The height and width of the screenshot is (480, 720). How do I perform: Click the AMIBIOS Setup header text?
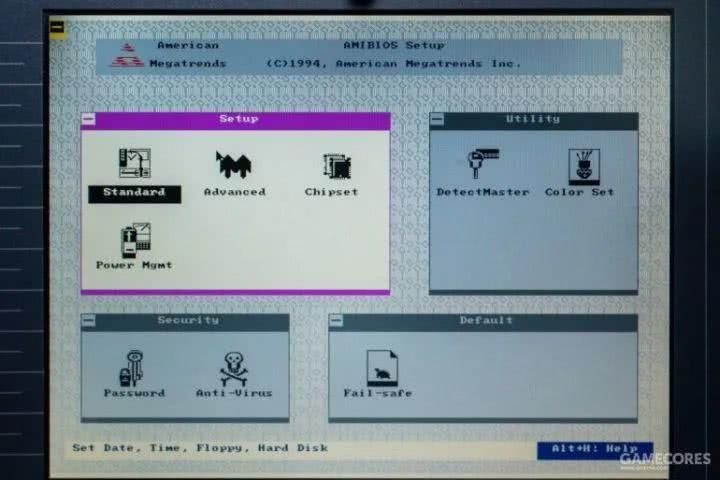point(394,45)
